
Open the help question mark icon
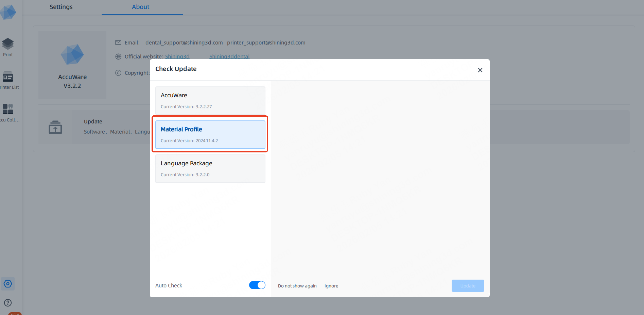tap(8, 303)
